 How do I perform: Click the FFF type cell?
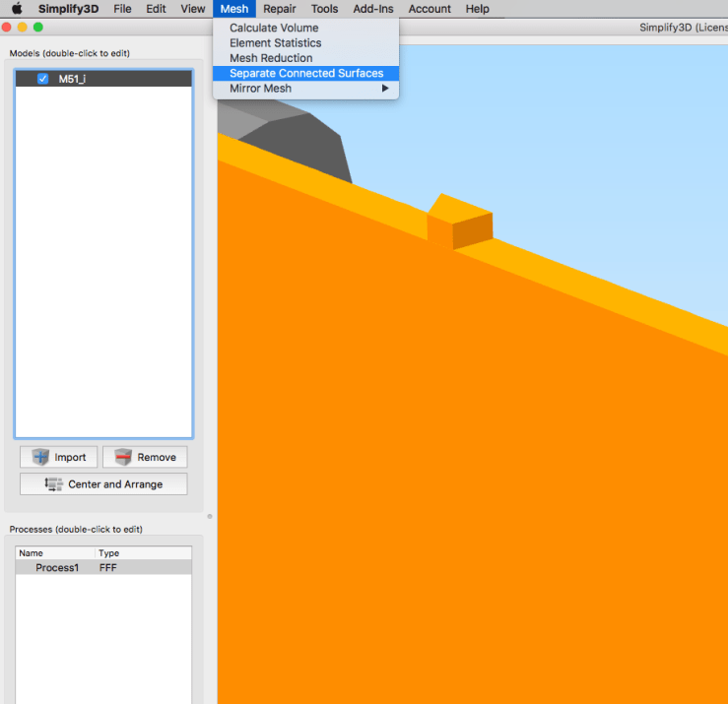[x=107, y=567]
